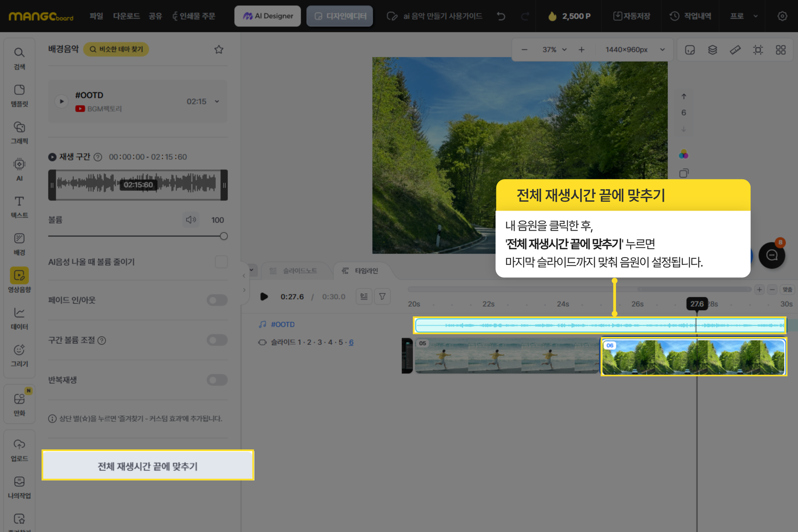Viewport: 798px width, 532px height.
Task: Open the 인쇄물 주문 print order menu
Action: (194, 16)
